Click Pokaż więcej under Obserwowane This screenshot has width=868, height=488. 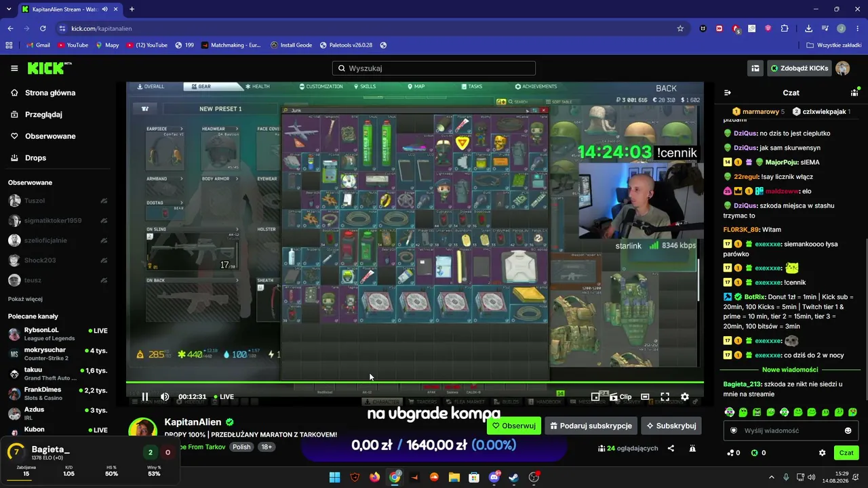coord(25,299)
